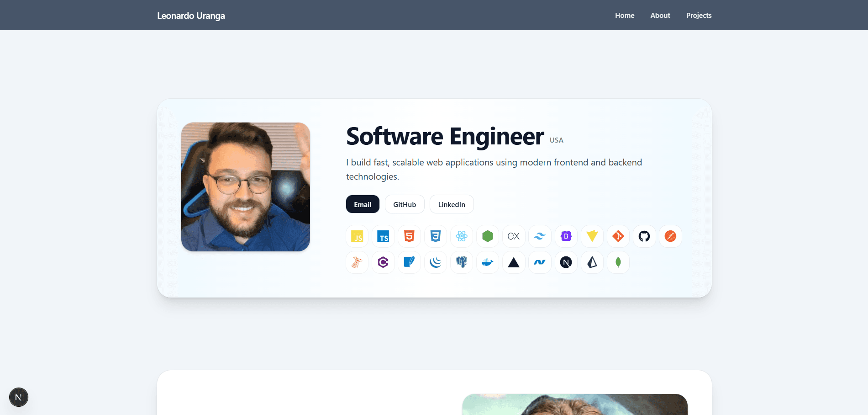
Task: Click the TypeScript icon
Action: 383,236
